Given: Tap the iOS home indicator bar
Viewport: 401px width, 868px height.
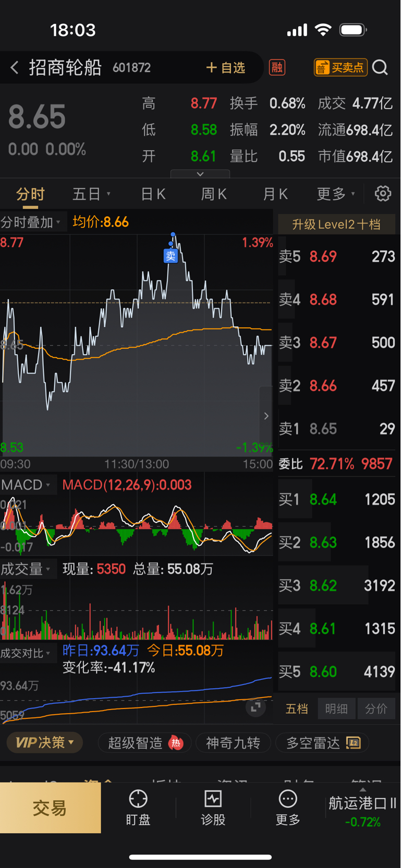Looking at the screenshot, I should [200, 857].
